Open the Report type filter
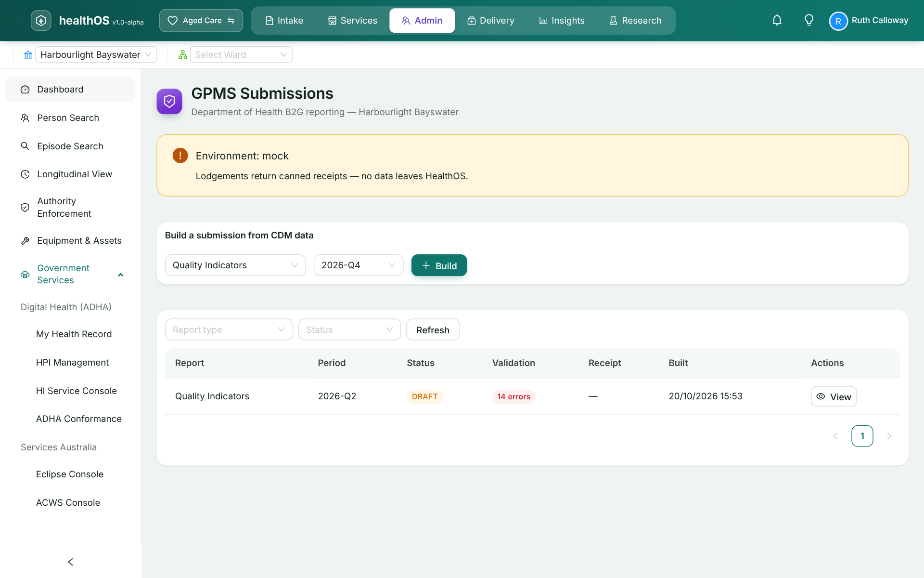 point(229,329)
